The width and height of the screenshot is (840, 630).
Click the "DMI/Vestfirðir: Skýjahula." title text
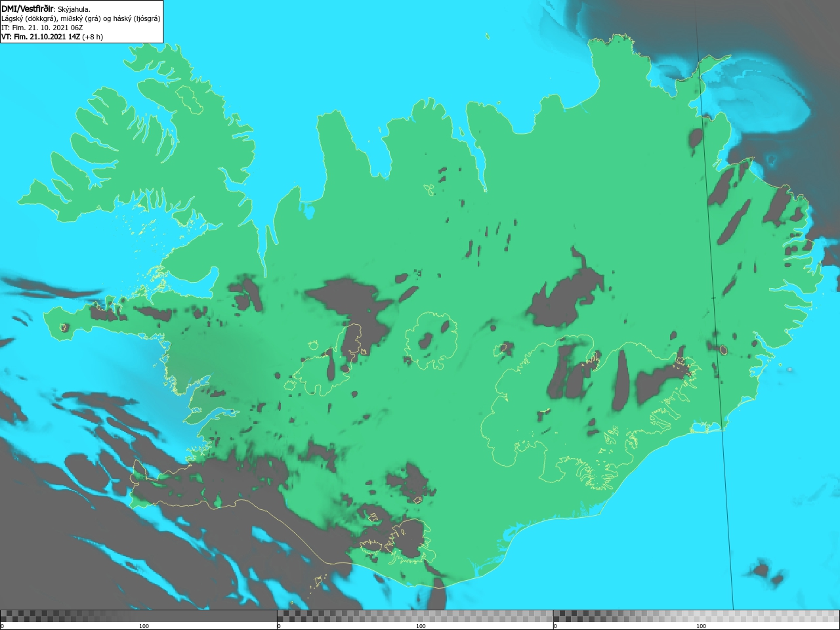(46, 9)
